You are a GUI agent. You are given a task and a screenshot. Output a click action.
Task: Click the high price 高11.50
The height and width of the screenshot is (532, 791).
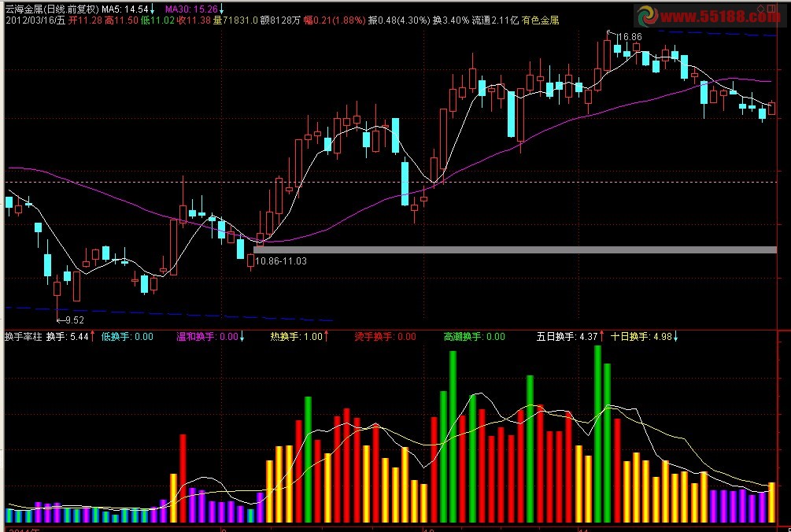coord(121,20)
